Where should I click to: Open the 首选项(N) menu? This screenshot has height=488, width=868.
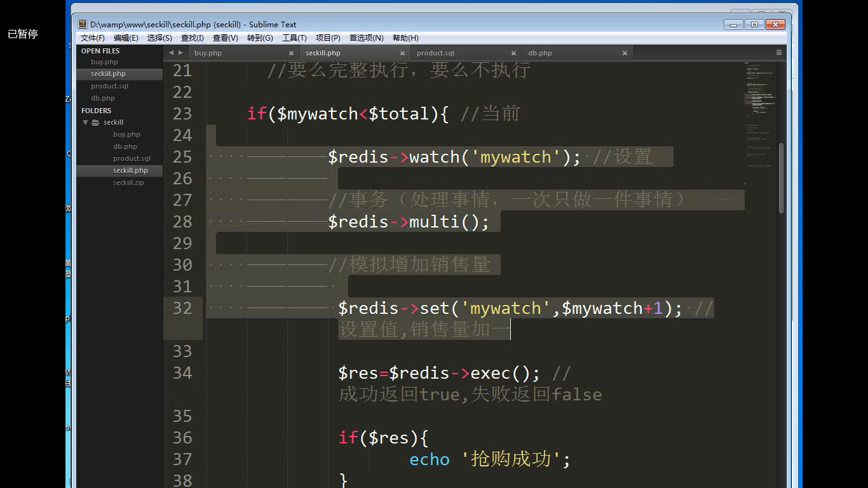[367, 38]
